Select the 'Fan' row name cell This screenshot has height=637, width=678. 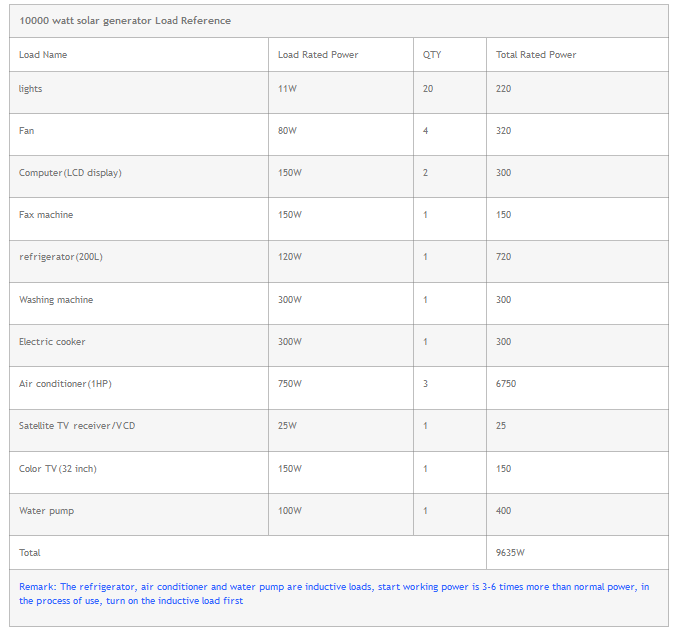coord(27,131)
